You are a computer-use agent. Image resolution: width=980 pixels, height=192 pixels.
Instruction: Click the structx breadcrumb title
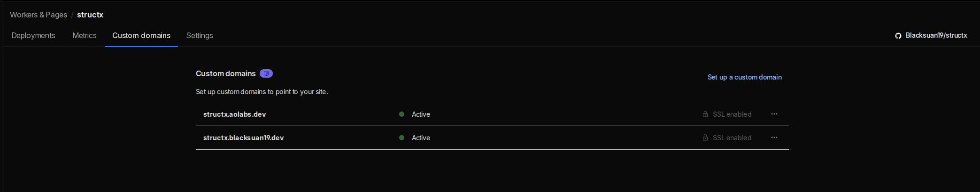(x=90, y=15)
